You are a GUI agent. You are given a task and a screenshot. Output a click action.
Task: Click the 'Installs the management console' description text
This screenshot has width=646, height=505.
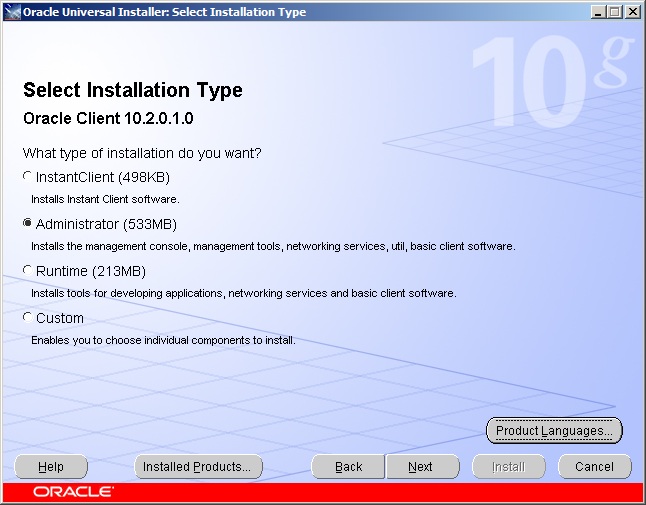click(x=273, y=246)
